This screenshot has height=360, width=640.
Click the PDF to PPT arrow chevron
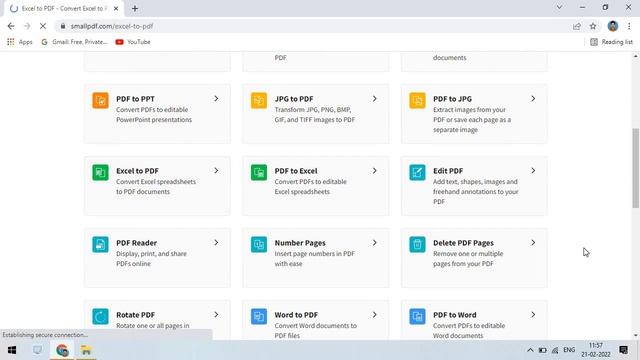point(216,99)
